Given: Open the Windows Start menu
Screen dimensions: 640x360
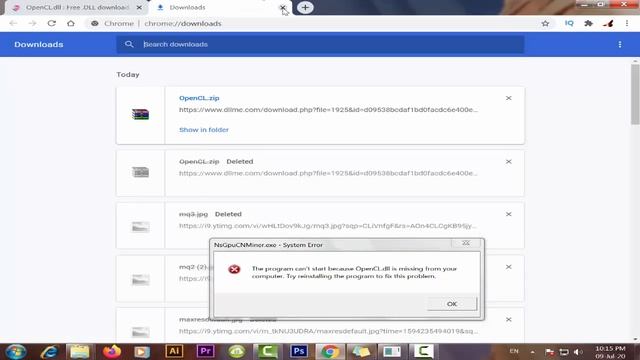Looking at the screenshot, I should click(16, 351).
